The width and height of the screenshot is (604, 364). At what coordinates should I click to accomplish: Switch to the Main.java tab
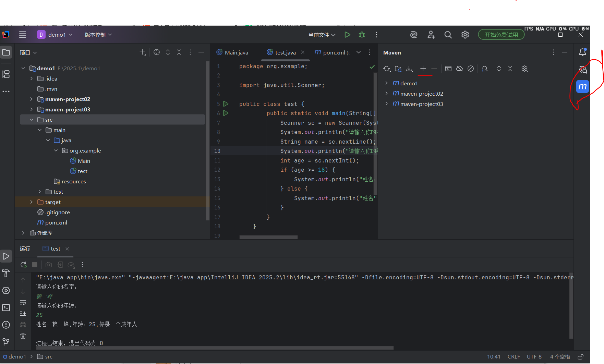tap(232, 52)
